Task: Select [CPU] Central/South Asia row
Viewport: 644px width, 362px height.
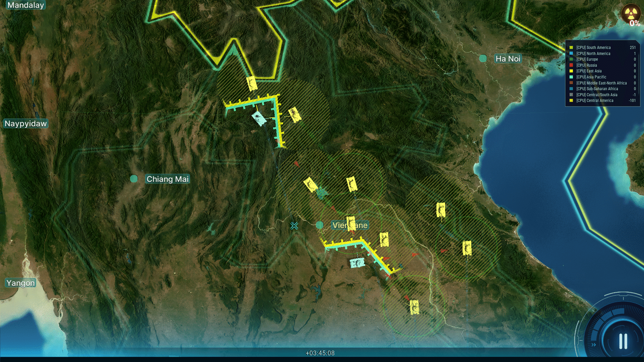Action: point(603,95)
